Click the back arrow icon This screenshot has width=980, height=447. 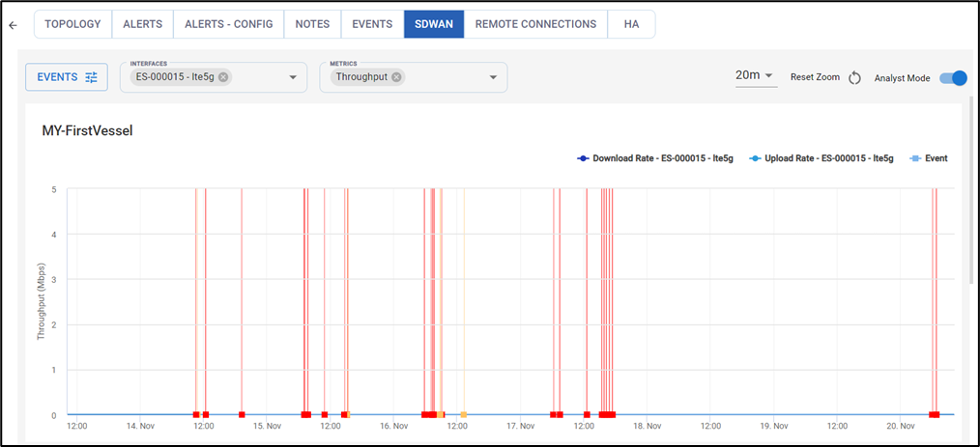coord(13,25)
